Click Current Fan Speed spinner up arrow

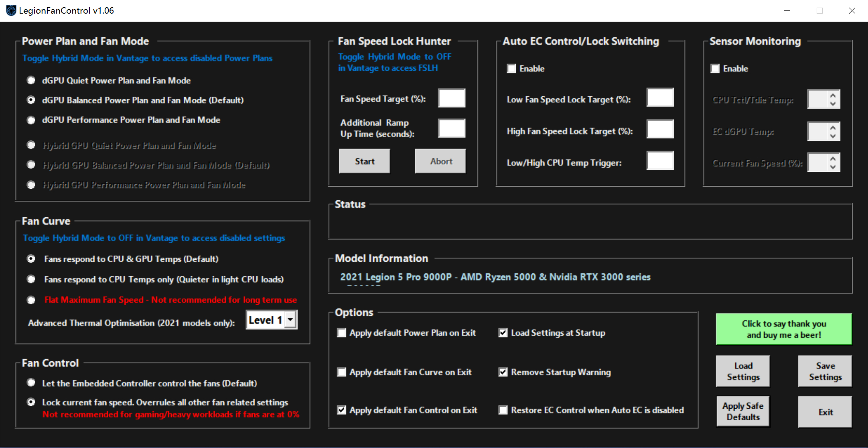point(833,159)
